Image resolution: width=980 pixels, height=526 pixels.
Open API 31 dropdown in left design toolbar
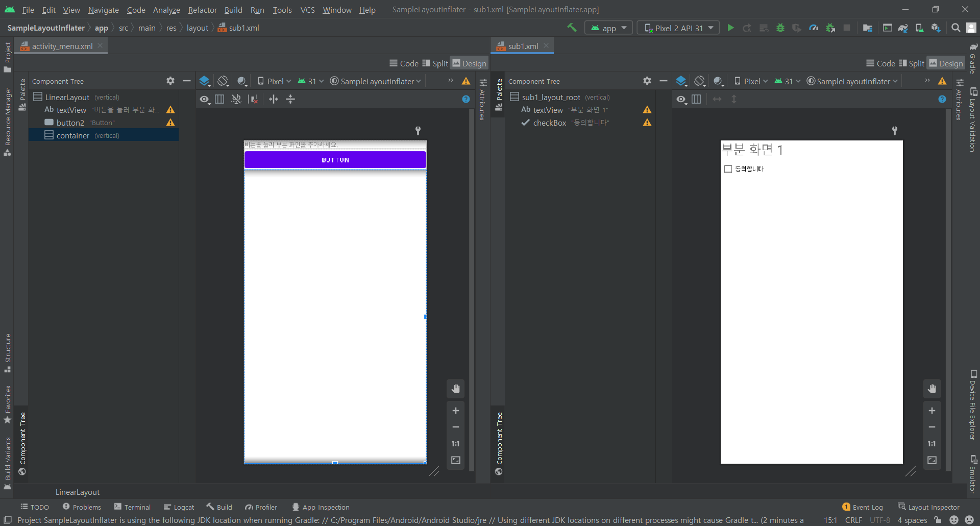point(311,81)
